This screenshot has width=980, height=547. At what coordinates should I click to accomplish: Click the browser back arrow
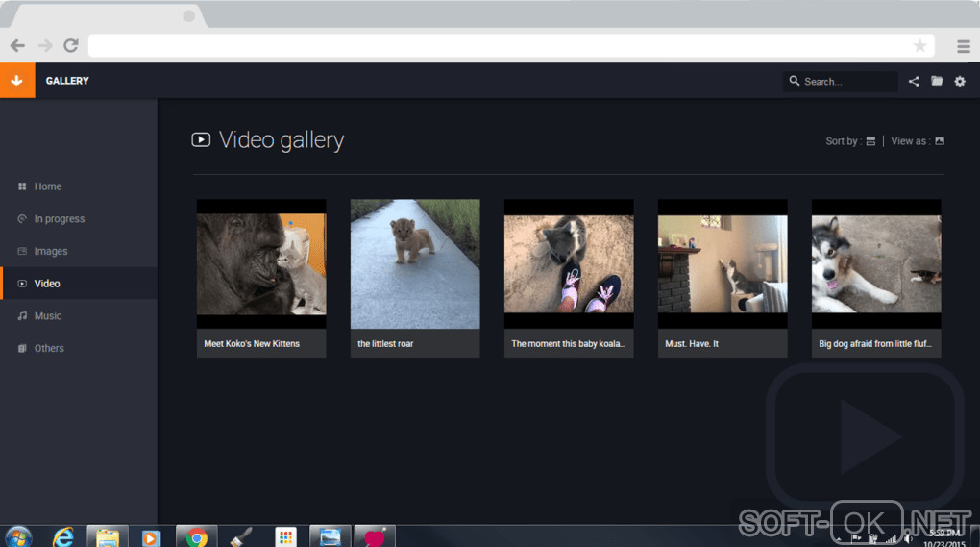[x=17, y=45]
